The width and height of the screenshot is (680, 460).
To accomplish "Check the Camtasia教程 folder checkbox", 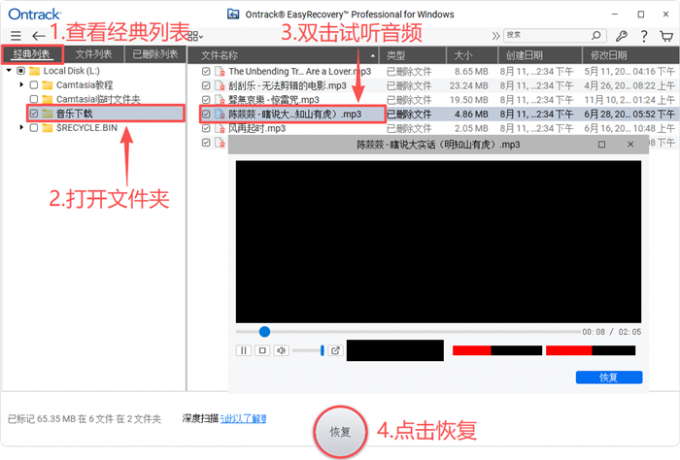I will [x=34, y=85].
